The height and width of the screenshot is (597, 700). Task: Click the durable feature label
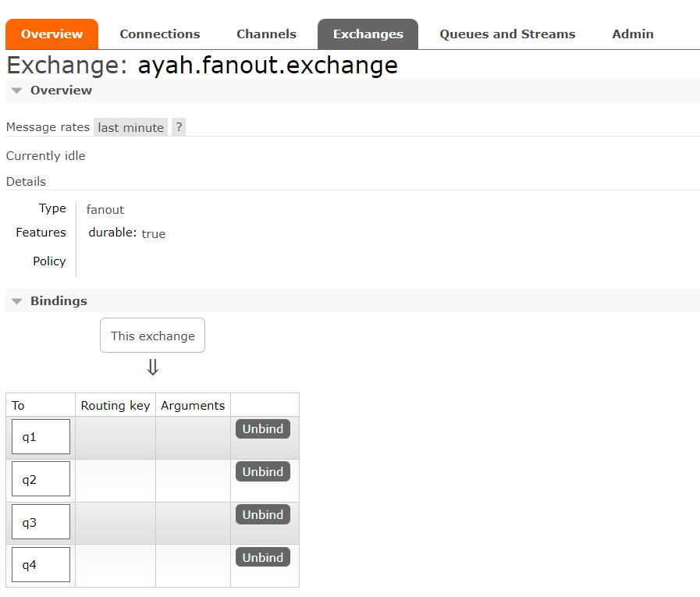[x=112, y=233]
